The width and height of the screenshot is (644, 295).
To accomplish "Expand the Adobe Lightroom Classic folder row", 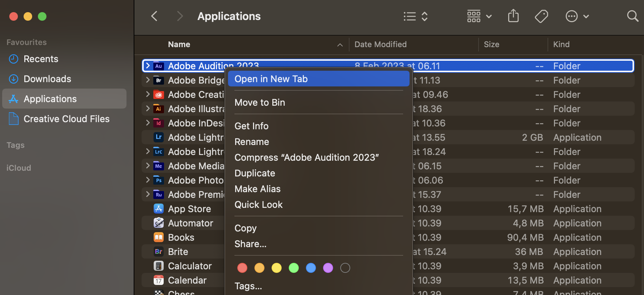I will [148, 151].
